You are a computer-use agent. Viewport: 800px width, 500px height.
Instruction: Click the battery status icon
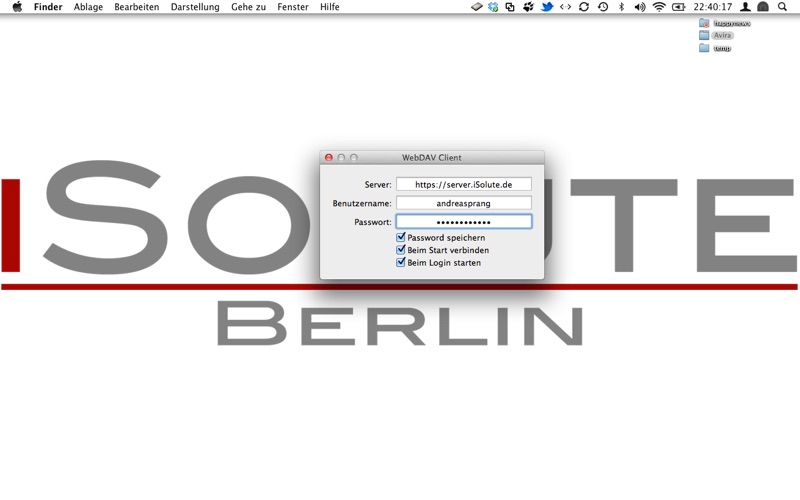679,7
